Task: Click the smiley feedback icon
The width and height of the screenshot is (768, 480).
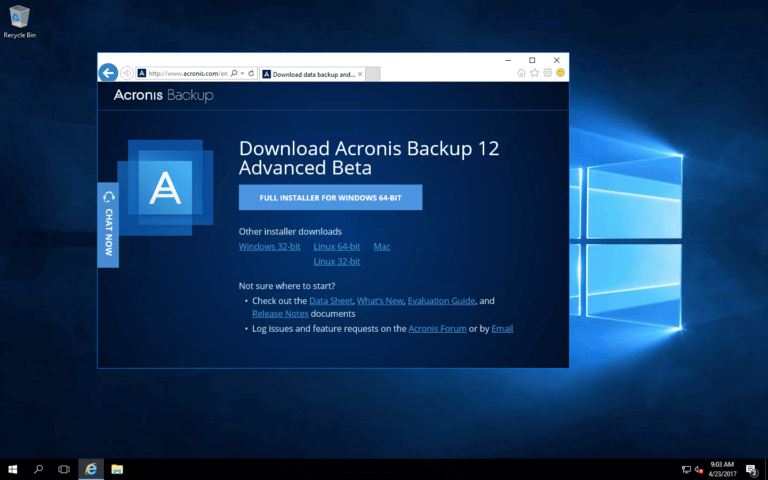Action: (560, 73)
